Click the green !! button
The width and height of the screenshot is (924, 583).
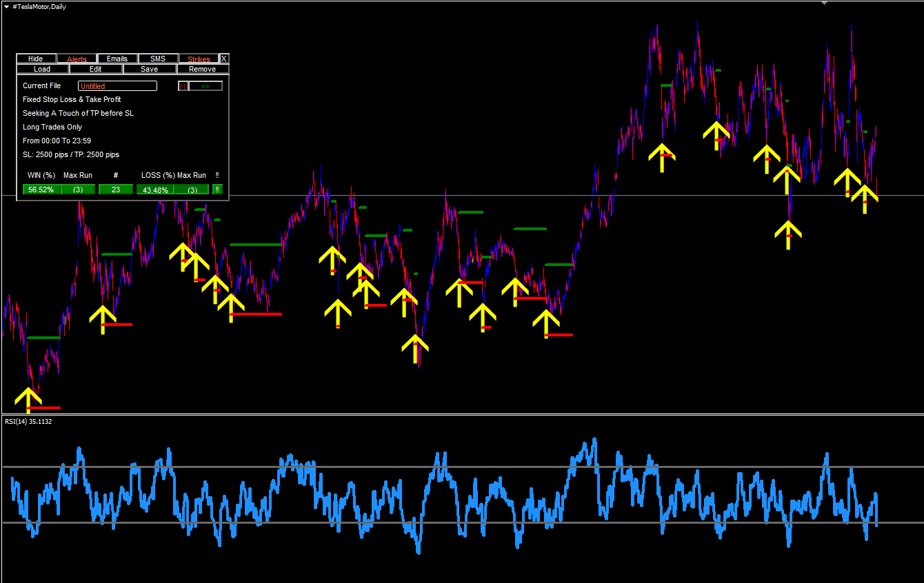coord(217,190)
